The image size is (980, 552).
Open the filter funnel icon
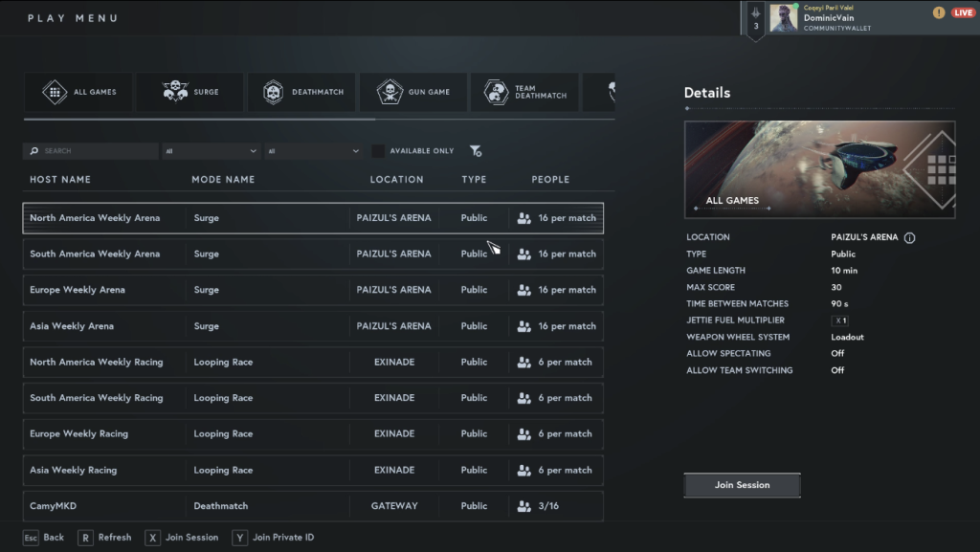[x=476, y=150]
